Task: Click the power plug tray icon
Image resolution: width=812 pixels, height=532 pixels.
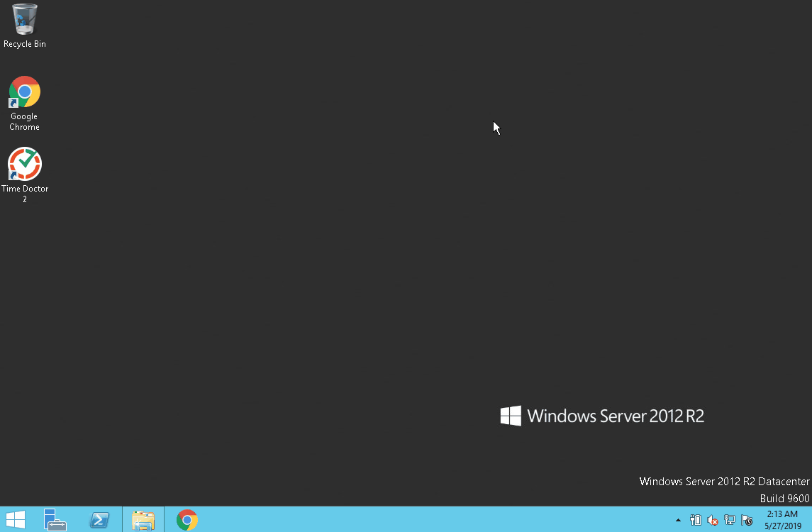Action: point(696,520)
